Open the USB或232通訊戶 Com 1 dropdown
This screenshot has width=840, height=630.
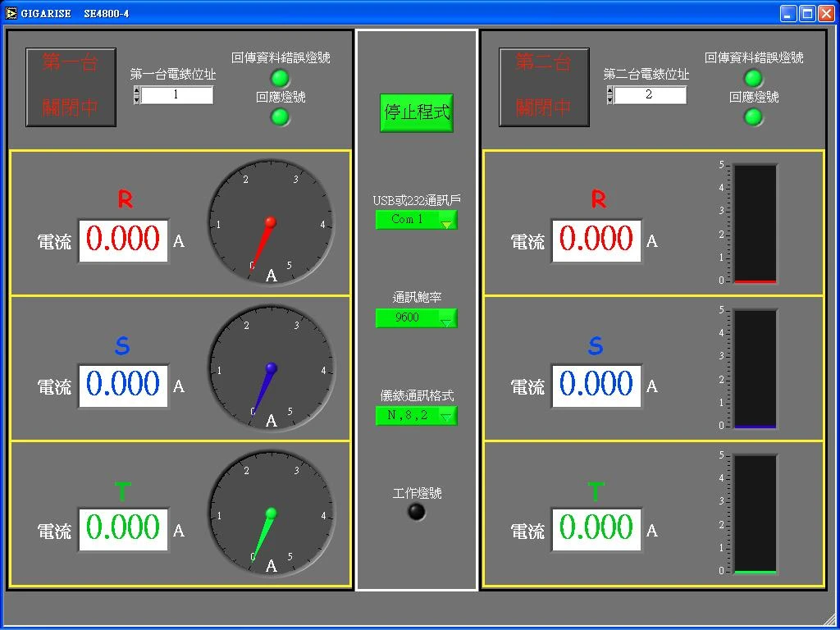[416, 220]
